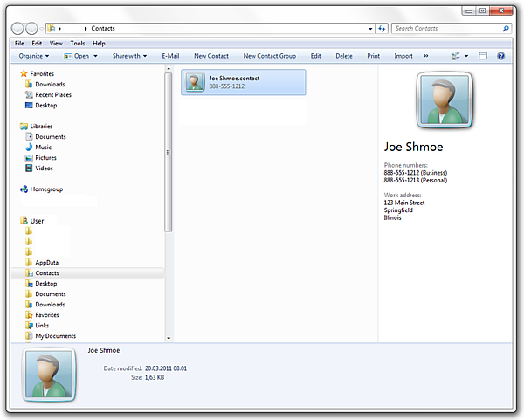Show hidden toolbar commands chevron
This screenshot has height=420, width=524.
coord(426,56)
